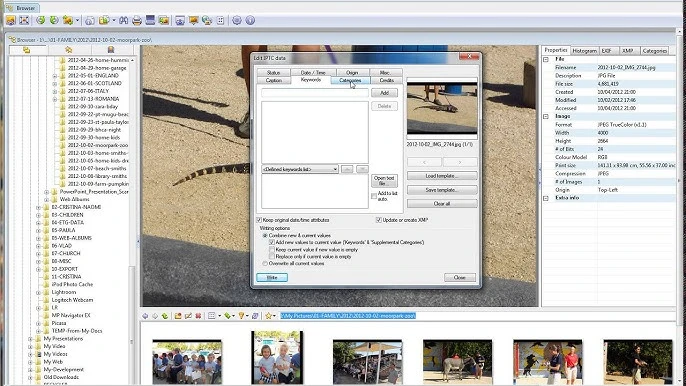Expand the Web Albums folder node
The height and width of the screenshot is (386, 686).
47,200
